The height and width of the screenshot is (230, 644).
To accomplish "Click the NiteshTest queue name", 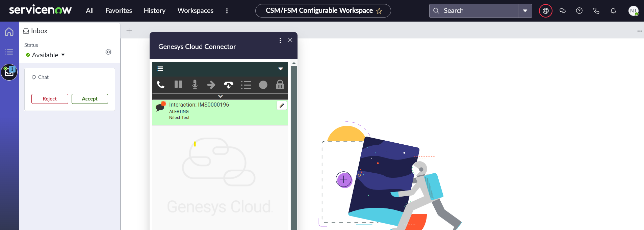I will pos(179,118).
